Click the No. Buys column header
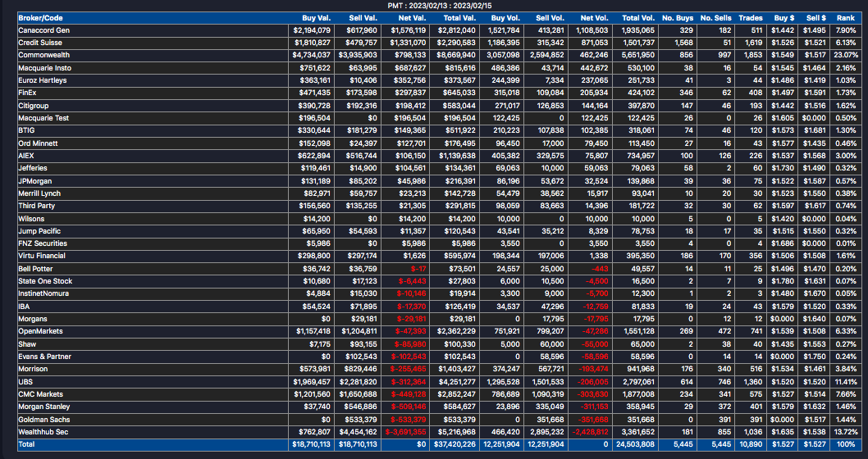The width and height of the screenshot is (868, 459). [x=678, y=18]
